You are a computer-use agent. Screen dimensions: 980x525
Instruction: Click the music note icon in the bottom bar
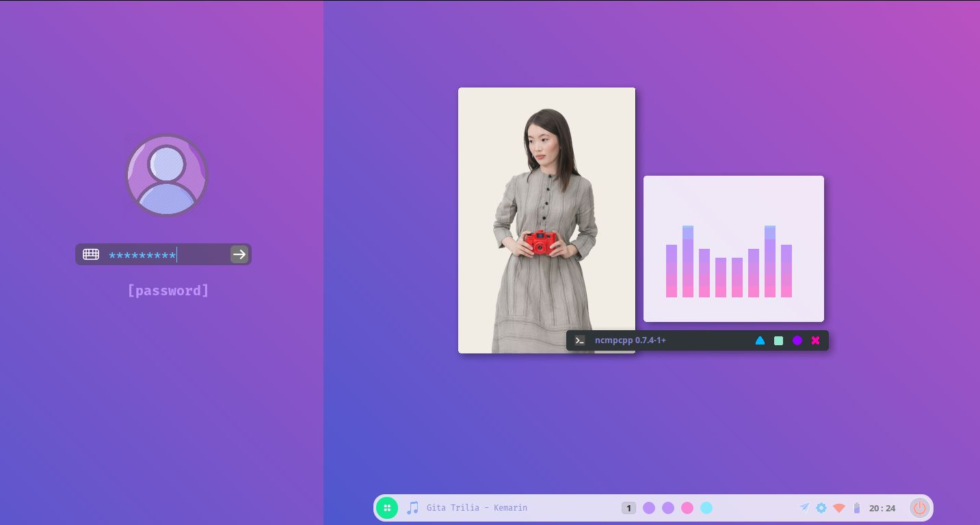[x=412, y=508]
